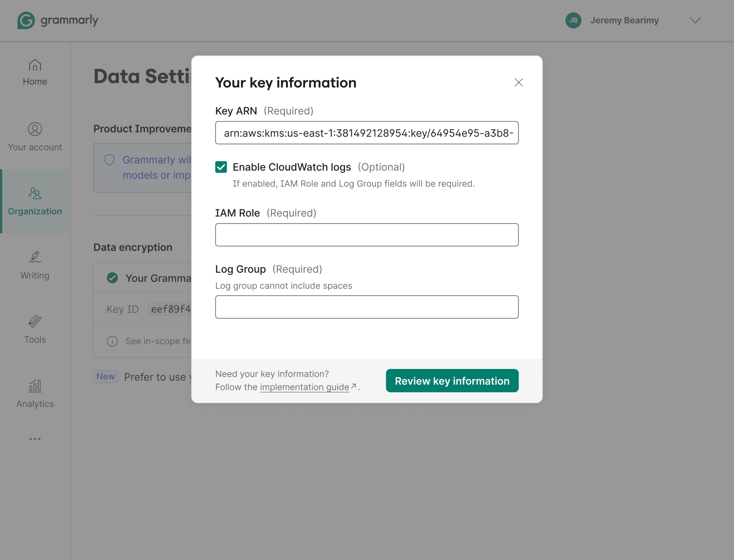Open the implementation guide link
Image resolution: width=734 pixels, height=560 pixels.
coord(305,387)
